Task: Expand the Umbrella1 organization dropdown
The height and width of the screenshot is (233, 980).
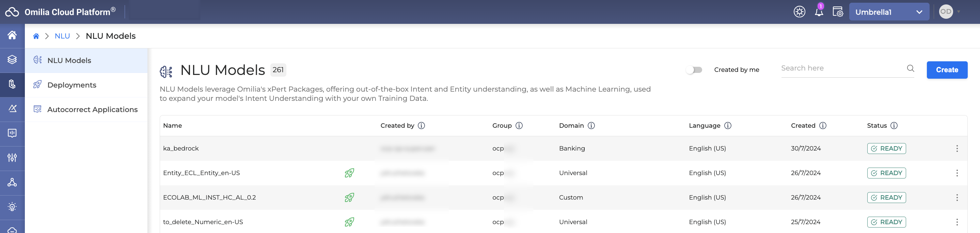Action: [889, 12]
